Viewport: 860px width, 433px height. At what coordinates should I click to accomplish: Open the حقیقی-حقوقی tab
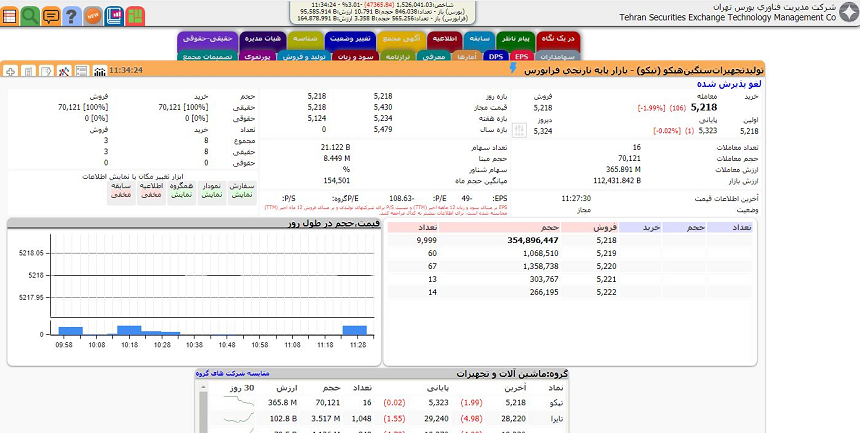click(206, 38)
